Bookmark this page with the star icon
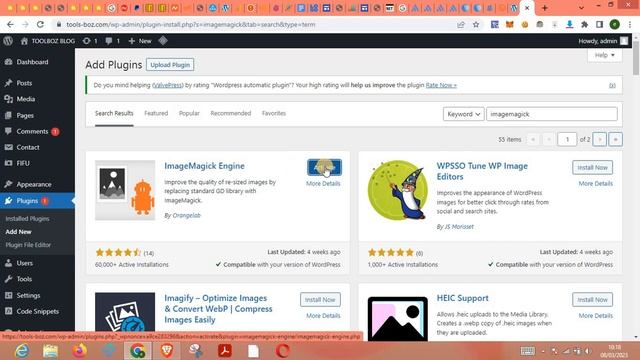This screenshot has height=360, width=640. tap(476, 24)
